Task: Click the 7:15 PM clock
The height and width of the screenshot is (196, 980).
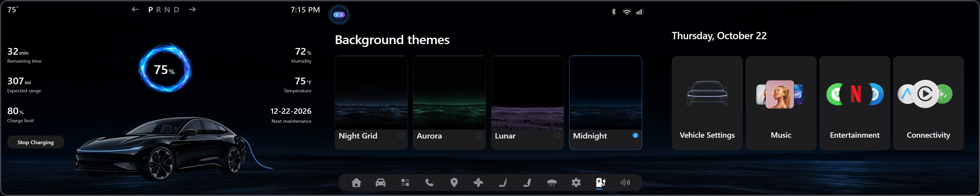Action: click(x=305, y=10)
